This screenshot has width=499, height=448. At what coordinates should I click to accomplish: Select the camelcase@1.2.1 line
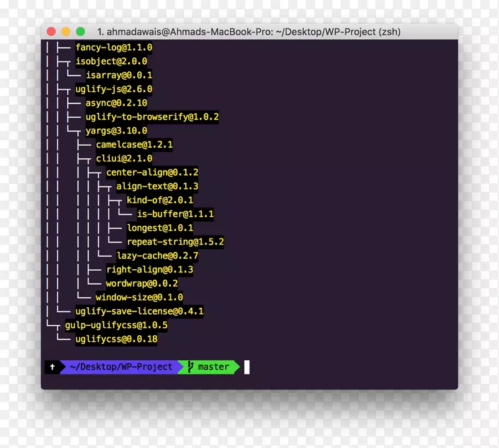(x=134, y=145)
